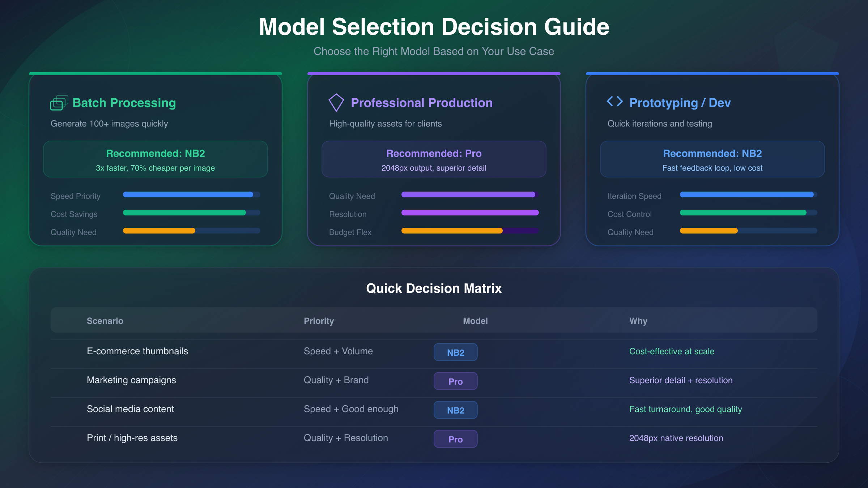Select the Pro badge for Marketing campaigns
This screenshot has height=488, width=868.
(455, 381)
